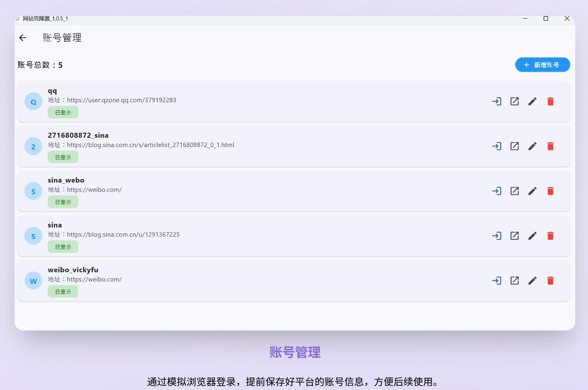Click the 已登录 badge on weibo_vickyfu
This screenshot has height=390, width=588.
63,292
